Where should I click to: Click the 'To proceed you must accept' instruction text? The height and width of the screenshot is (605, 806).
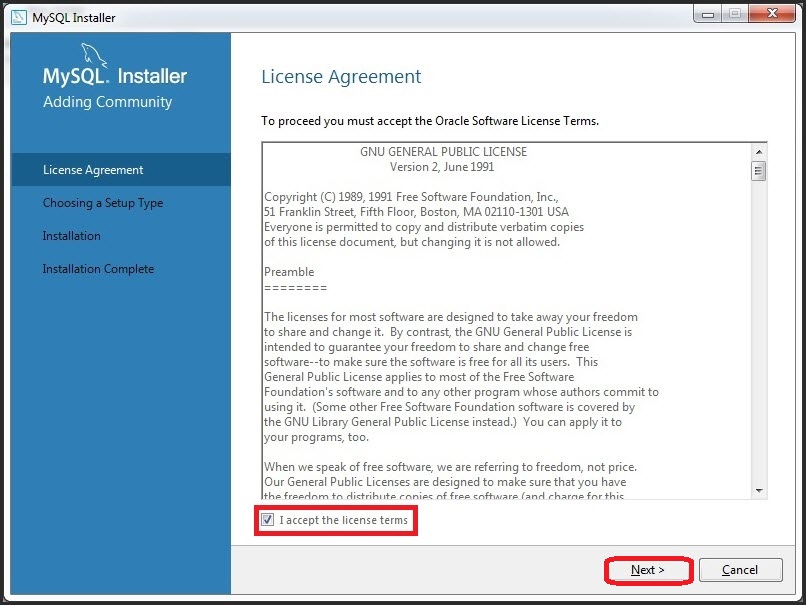click(430, 121)
